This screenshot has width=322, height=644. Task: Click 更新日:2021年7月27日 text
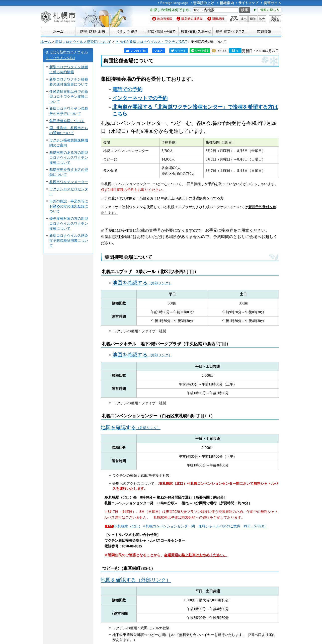[x=260, y=51]
